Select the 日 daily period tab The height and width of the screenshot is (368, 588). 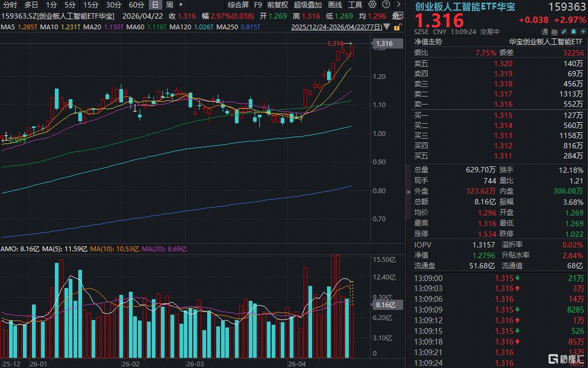click(155, 5)
